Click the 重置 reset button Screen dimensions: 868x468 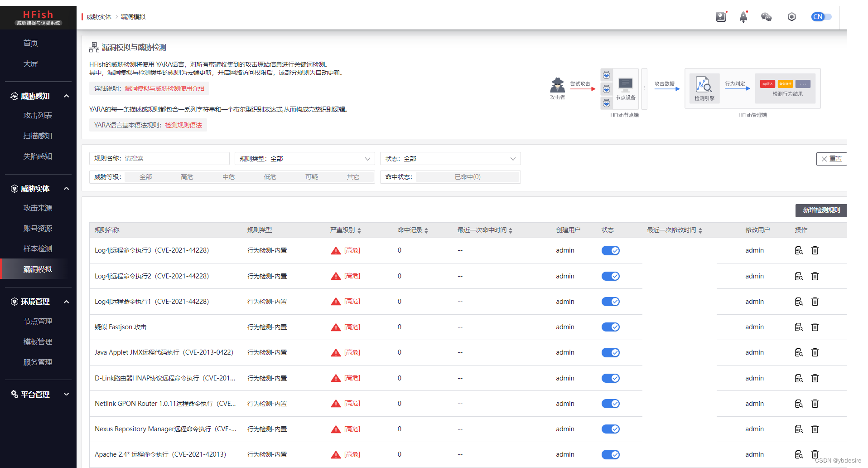[831, 159]
